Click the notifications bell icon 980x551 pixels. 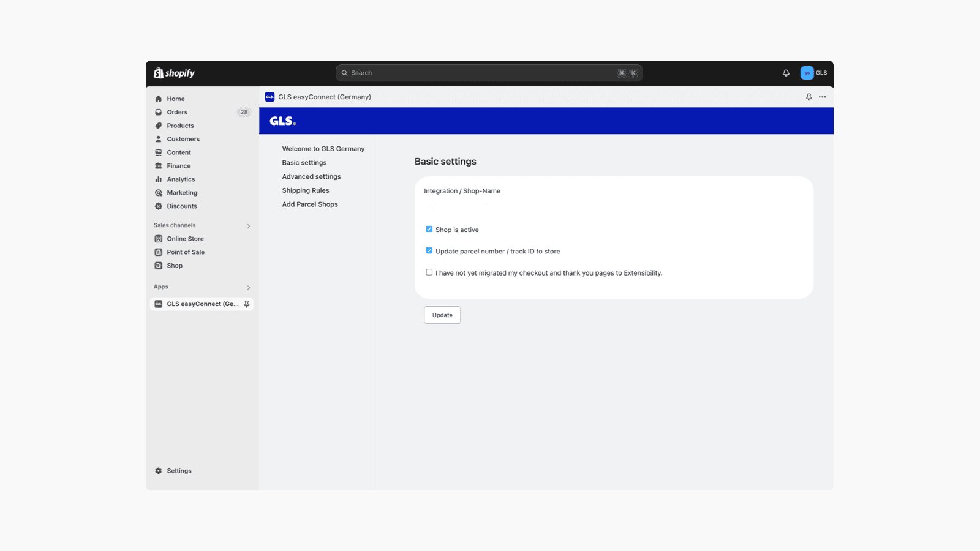pos(786,73)
